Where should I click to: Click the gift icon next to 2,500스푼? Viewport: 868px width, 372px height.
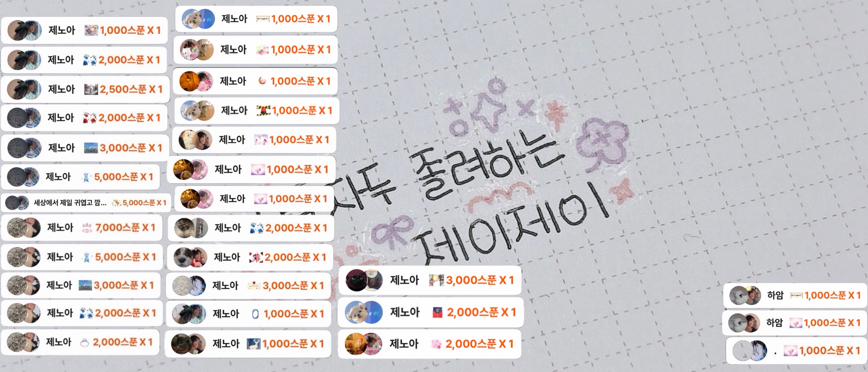pos(91,89)
